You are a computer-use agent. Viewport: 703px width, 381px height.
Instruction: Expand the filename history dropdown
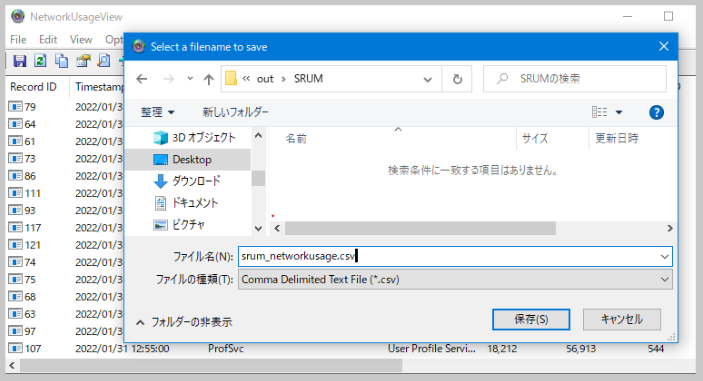664,257
